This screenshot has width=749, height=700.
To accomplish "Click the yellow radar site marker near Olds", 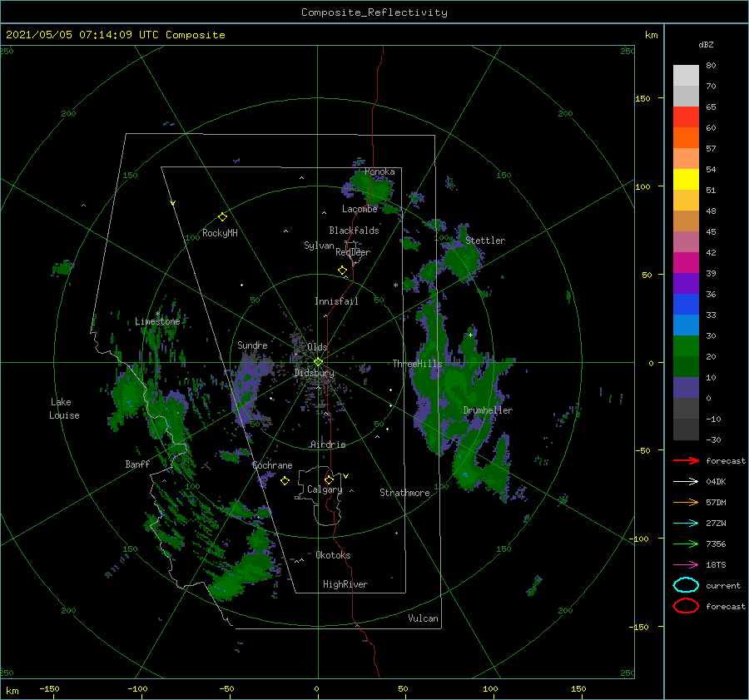I will (x=318, y=362).
